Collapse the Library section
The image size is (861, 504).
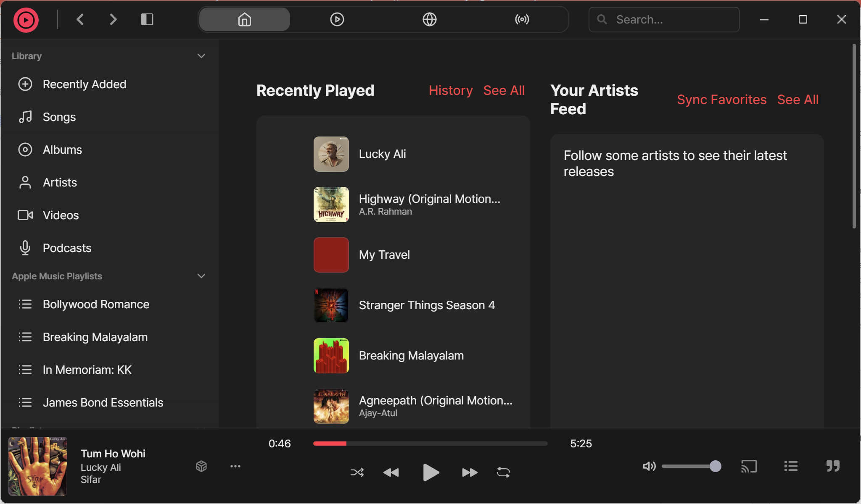pyautogui.click(x=201, y=55)
